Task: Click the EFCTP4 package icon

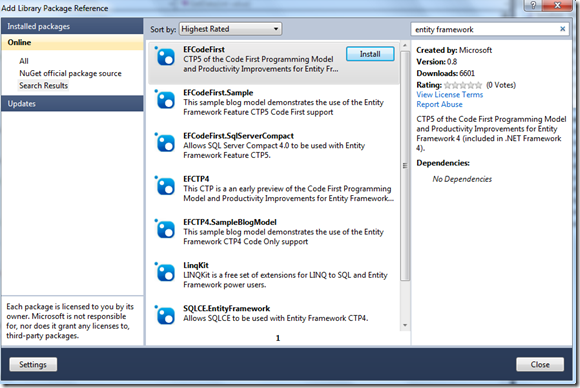Action: coord(165,186)
